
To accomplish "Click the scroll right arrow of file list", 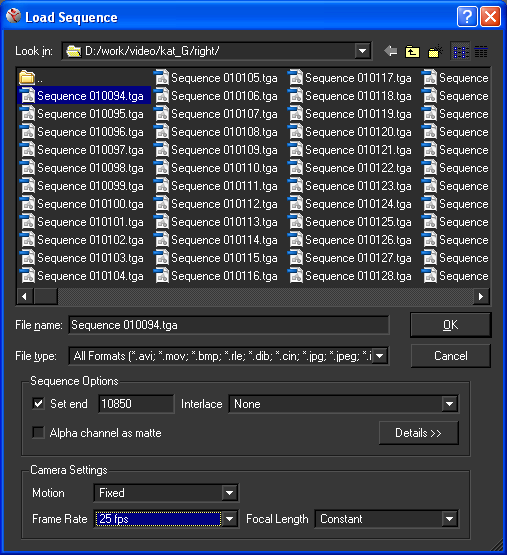I will coord(481,296).
